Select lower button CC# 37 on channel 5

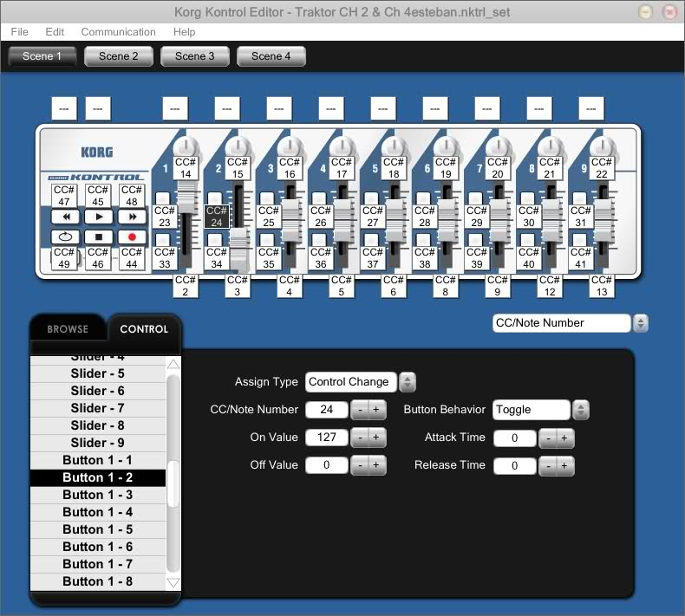tap(373, 258)
